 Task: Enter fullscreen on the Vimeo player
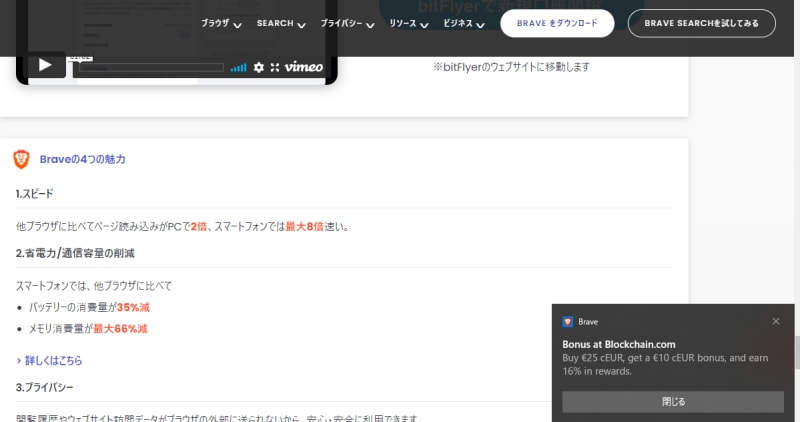point(275,68)
